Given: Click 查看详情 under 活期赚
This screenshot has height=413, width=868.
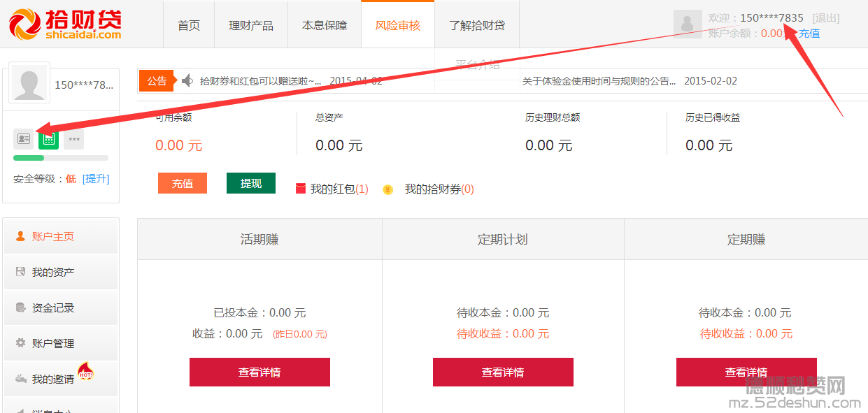Looking at the screenshot, I should click(x=259, y=372).
